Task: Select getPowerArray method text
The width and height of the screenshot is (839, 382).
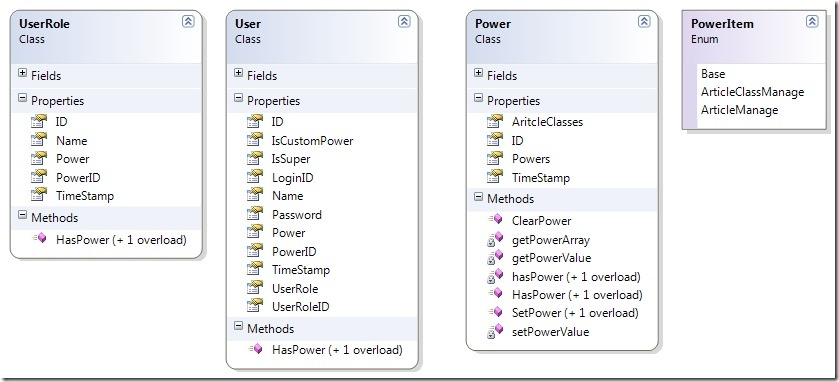Action: tap(551, 240)
